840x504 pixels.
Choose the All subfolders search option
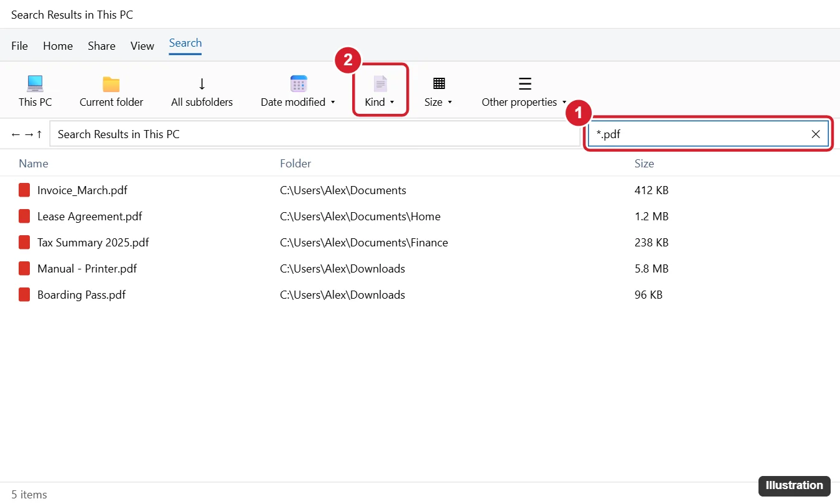(202, 91)
